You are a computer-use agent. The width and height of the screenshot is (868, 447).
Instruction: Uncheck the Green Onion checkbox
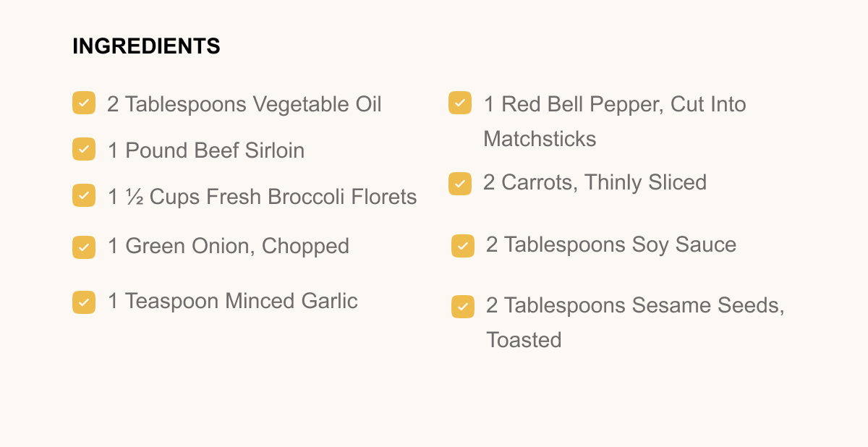click(84, 247)
